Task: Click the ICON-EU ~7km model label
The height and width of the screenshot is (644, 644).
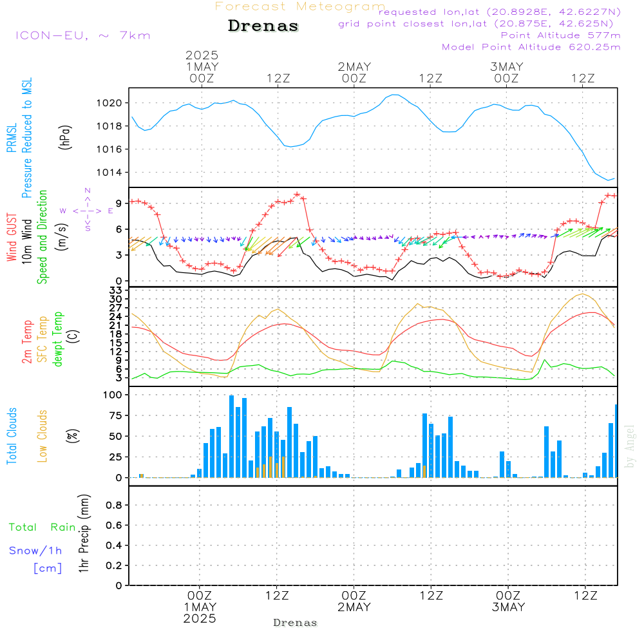Action: coord(83,35)
